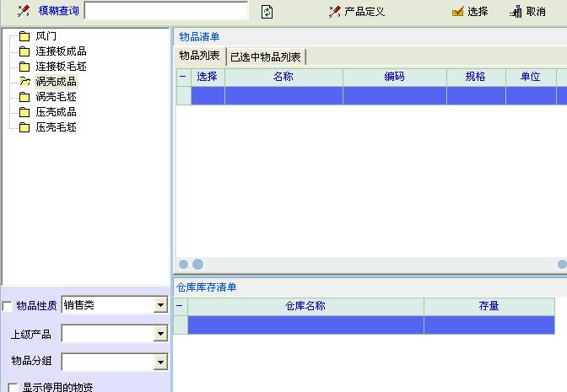
Task: Open the 销售类 property dropdown
Action: (160, 306)
